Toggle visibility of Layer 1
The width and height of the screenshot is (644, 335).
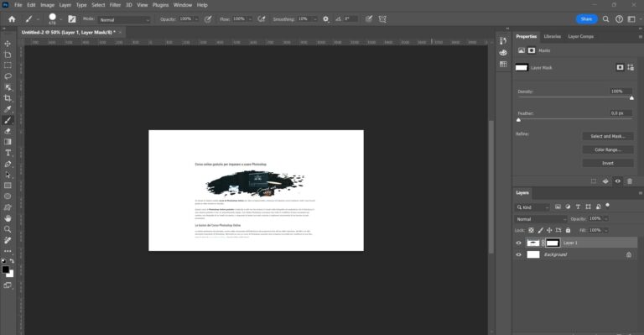click(519, 243)
